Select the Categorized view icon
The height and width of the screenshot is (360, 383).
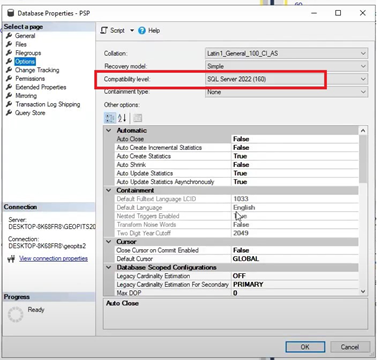(110, 118)
